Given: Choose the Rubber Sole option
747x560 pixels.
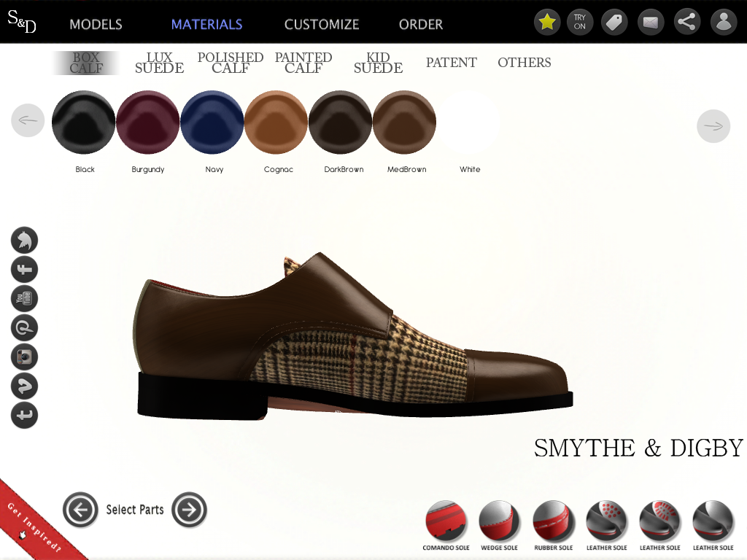Looking at the screenshot, I should point(553,526).
